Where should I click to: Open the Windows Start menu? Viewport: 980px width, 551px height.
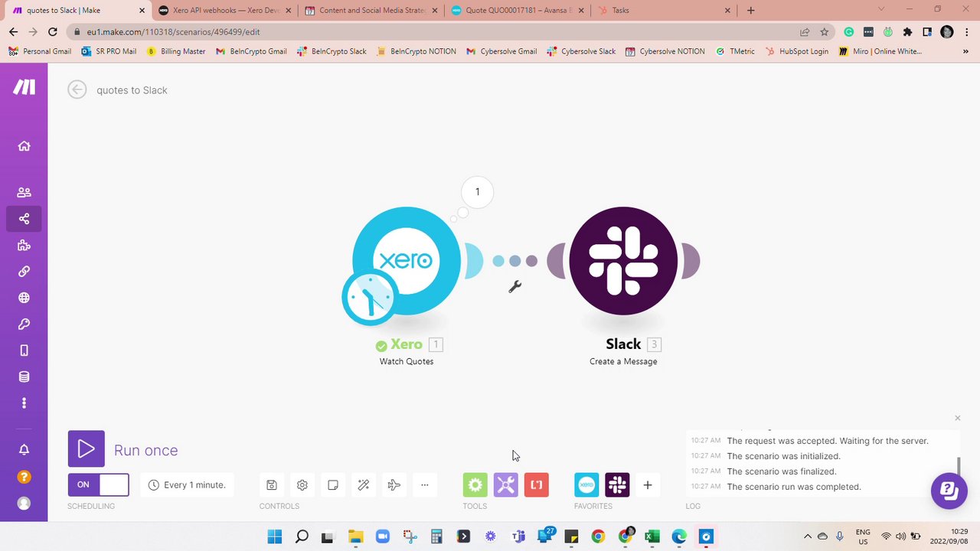274,536
